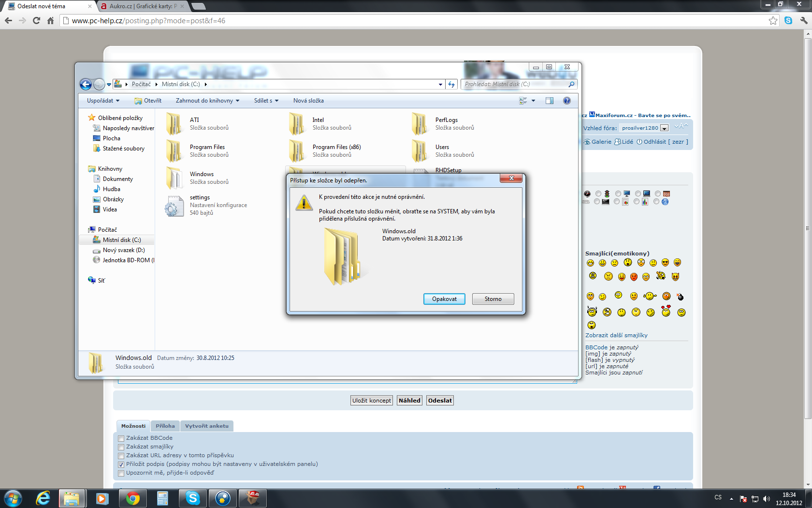Screen dimensions: 812x508
Task: Reload the page in Chrome
Action: coord(36,20)
